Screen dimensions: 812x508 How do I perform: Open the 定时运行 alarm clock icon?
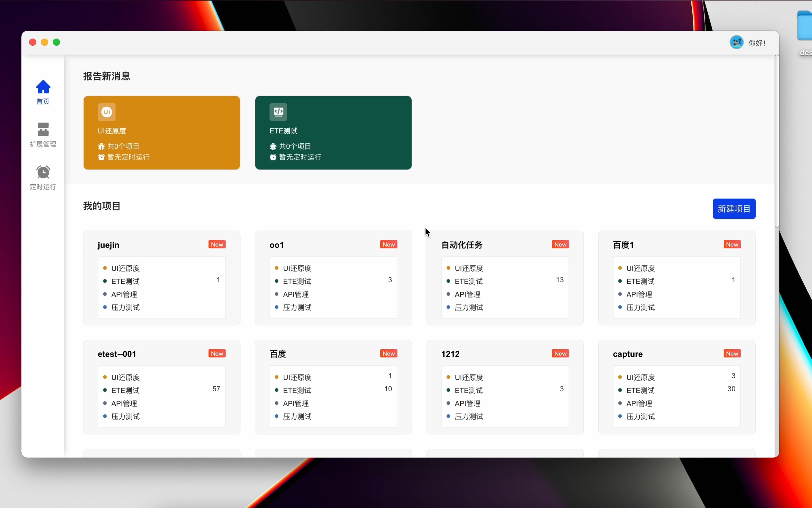[43, 172]
